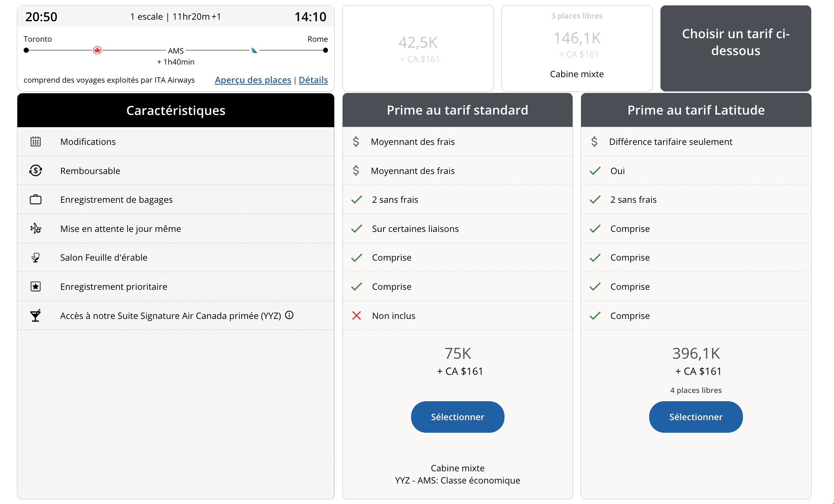Viewport: 834px width, 504px height.
Task: Click the red X icon beside Non inclus
Action: [357, 315]
